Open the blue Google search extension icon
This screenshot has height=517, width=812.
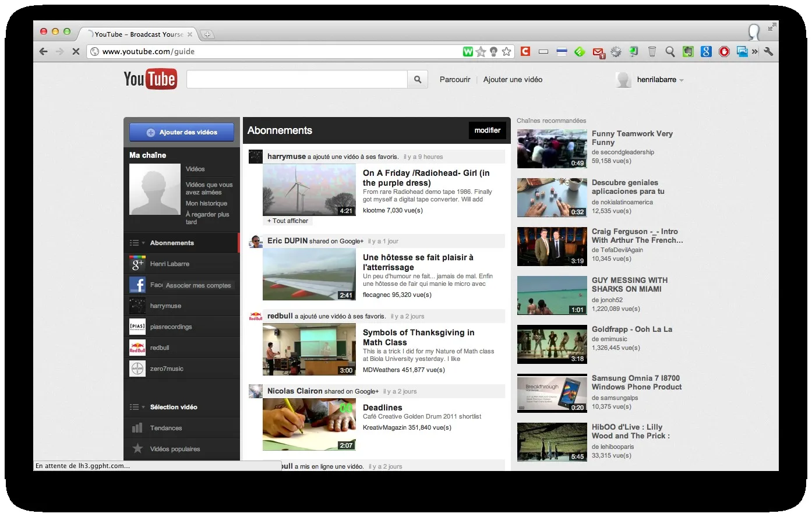point(707,51)
